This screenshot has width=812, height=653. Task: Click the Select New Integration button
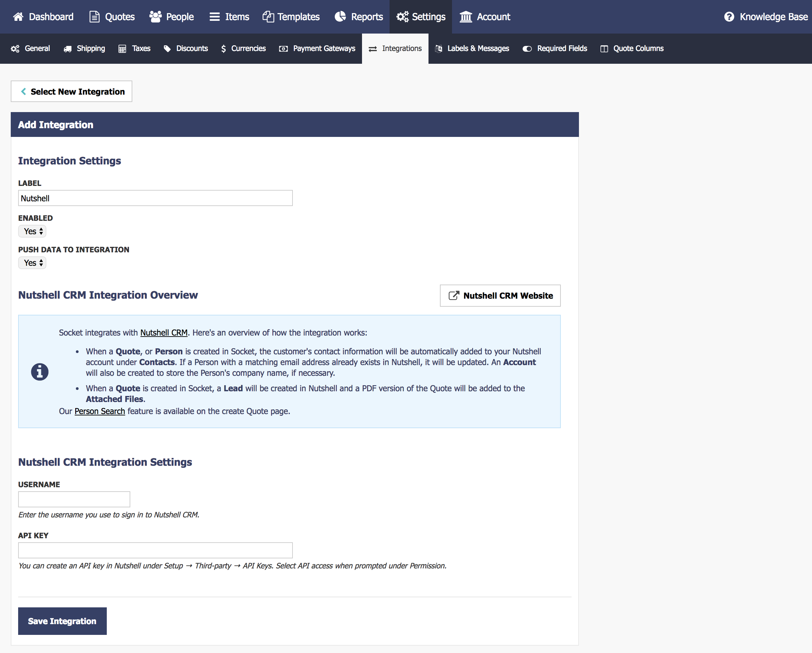72,92
